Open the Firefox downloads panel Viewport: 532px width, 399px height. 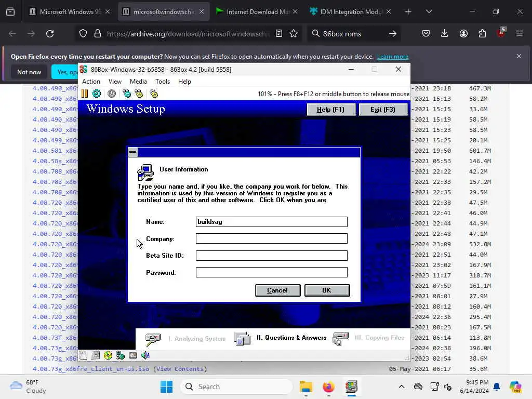445,34
